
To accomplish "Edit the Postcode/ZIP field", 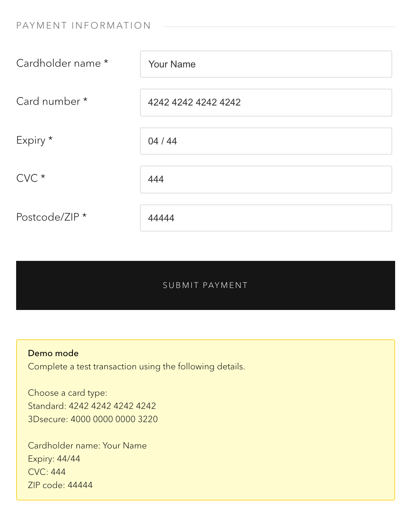I will pos(266,218).
